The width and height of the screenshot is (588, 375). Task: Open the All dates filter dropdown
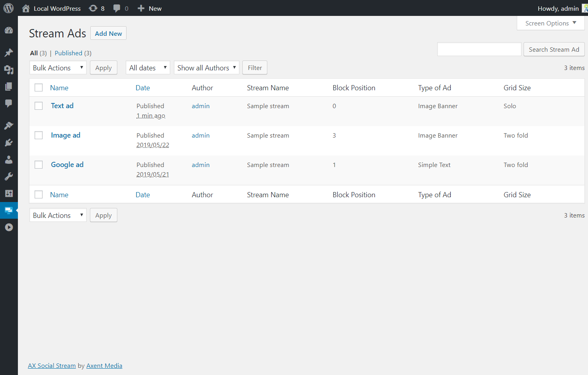[148, 68]
